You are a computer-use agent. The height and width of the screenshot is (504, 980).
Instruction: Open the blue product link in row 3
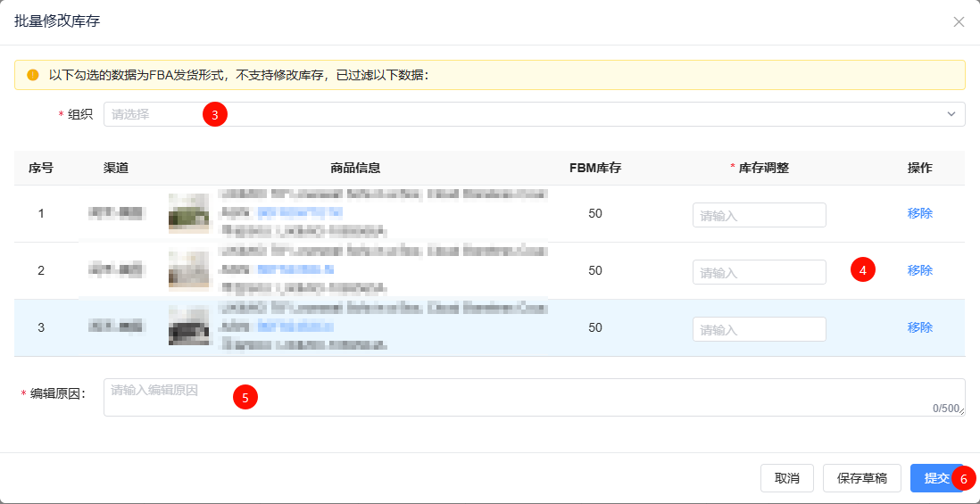coord(295,326)
